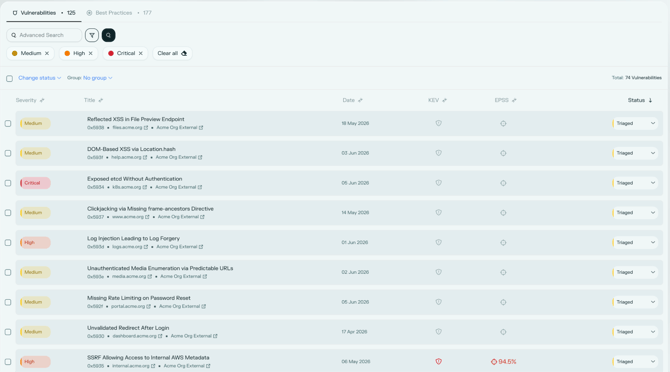Sort by Severity column arrows
The width and height of the screenshot is (670, 372).
coord(42,100)
